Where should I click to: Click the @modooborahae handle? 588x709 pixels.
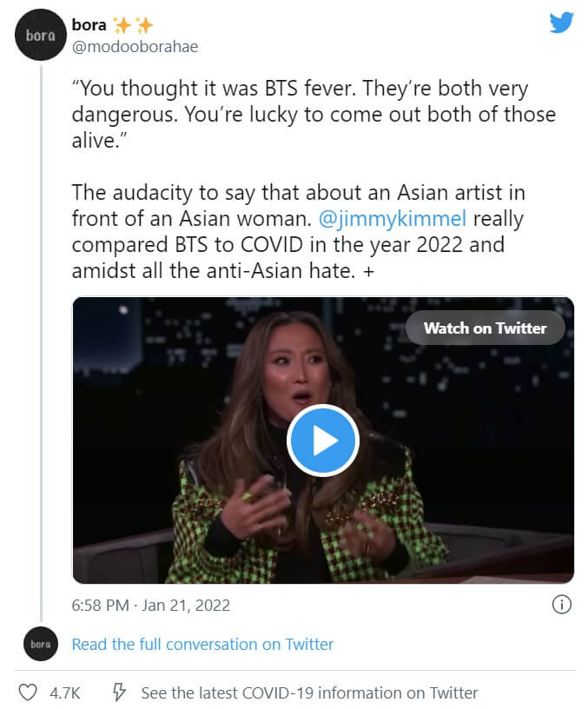click(x=135, y=47)
